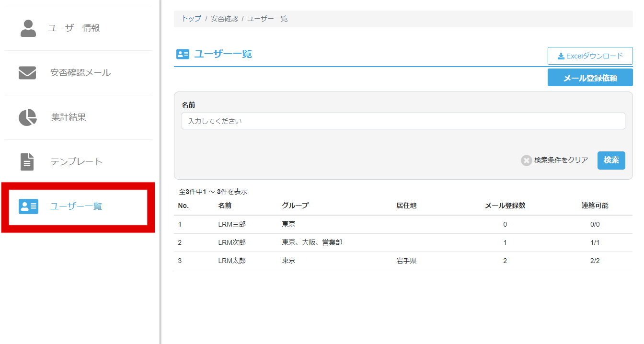Click the user silhouette icon in sidebar
Screen dimensions: 644x344
[x=28, y=28]
